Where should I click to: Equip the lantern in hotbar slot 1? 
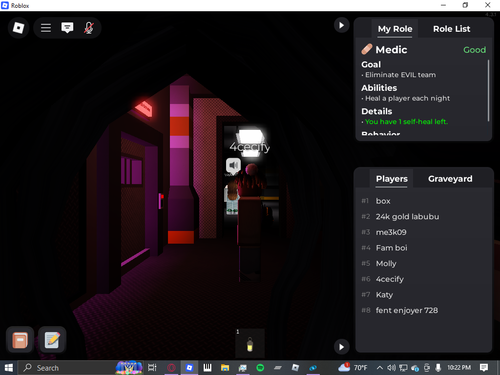click(250, 343)
